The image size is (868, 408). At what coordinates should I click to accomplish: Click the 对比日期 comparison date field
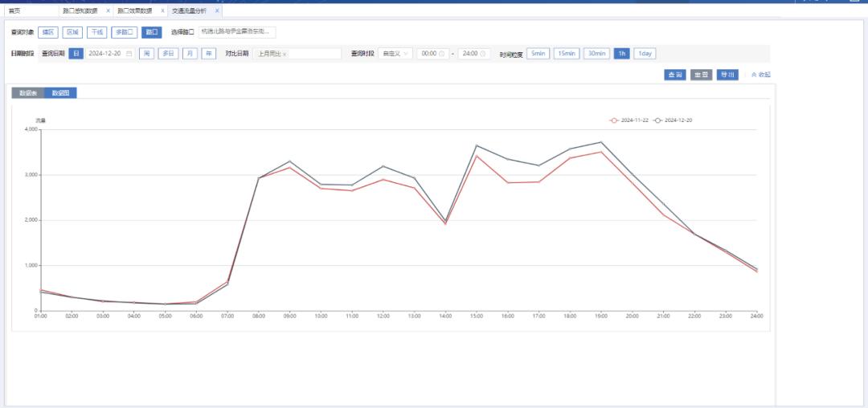[313, 54]
